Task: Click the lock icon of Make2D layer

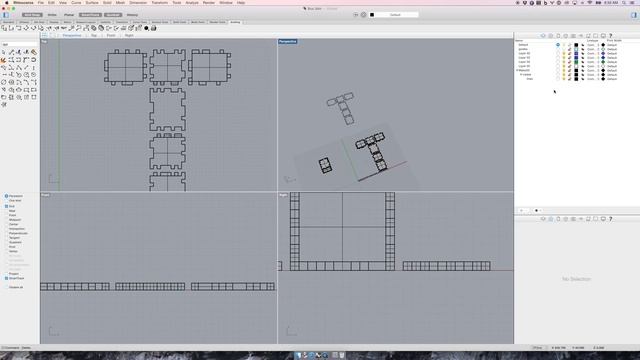Action: tap(569, 70)
